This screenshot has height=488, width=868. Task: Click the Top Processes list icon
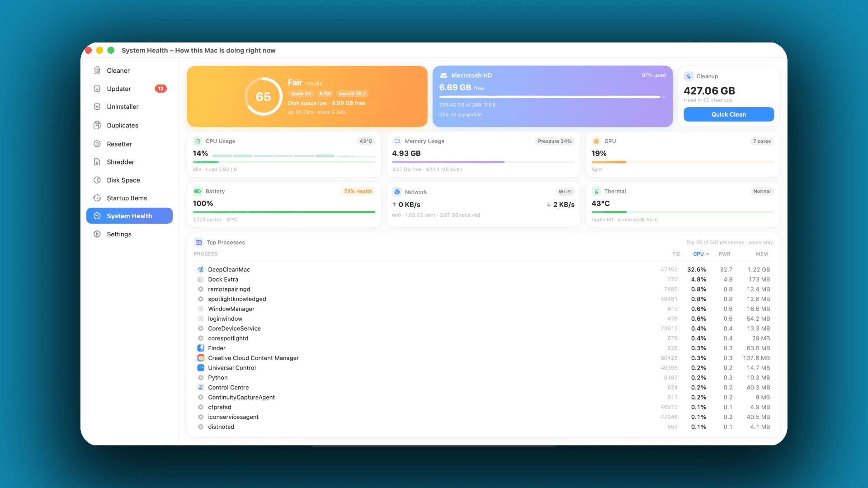click(198, 242)
